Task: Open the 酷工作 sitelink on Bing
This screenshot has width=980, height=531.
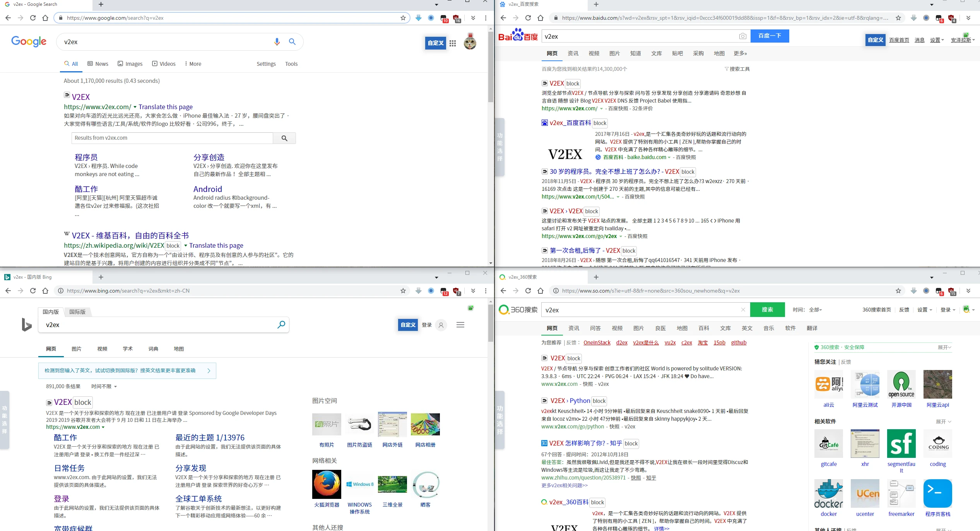Action: click(65, 437)
